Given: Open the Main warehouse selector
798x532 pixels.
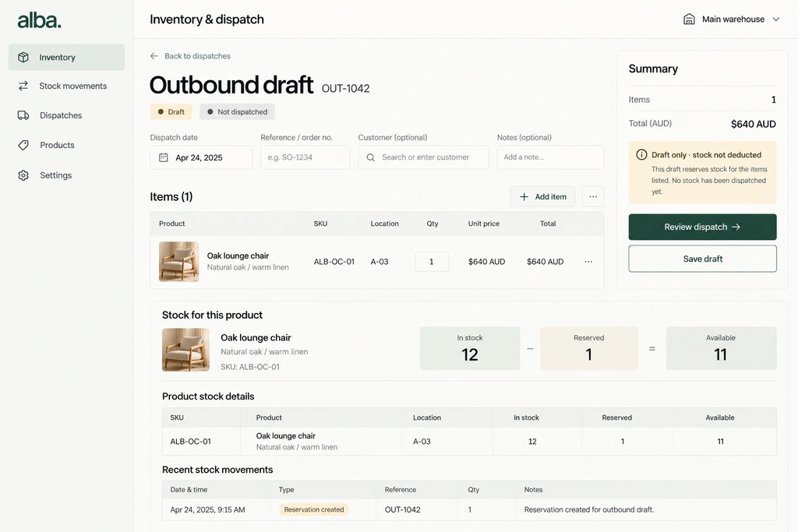Looking at the screenshot, I should [731, 19].
